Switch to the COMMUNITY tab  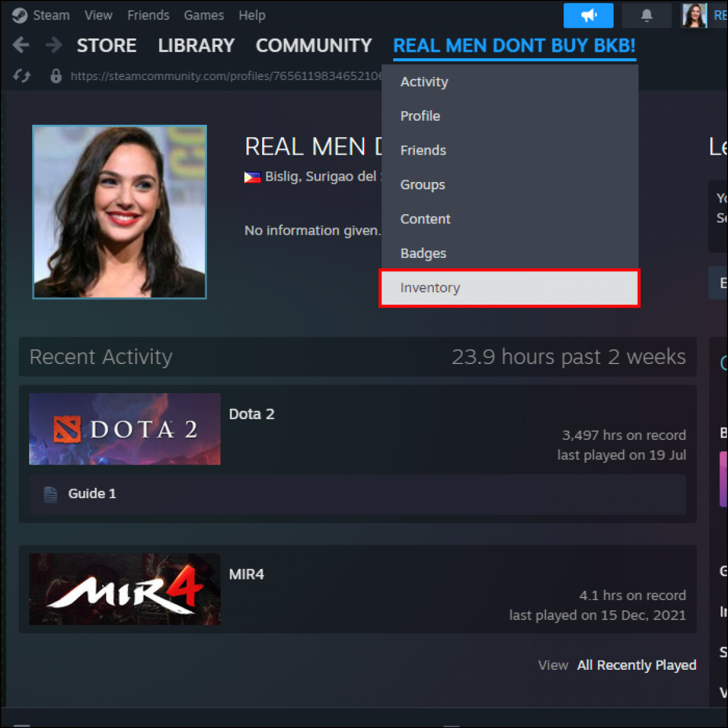click(314, 45)
